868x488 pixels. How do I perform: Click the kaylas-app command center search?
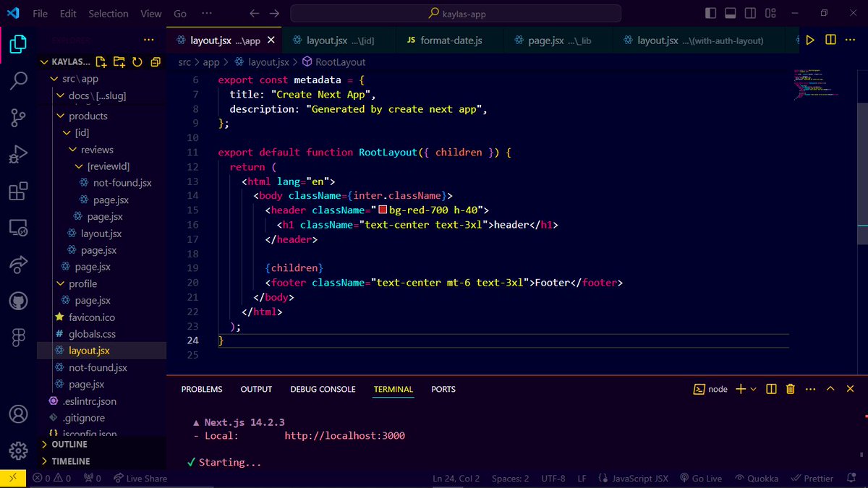456,14
